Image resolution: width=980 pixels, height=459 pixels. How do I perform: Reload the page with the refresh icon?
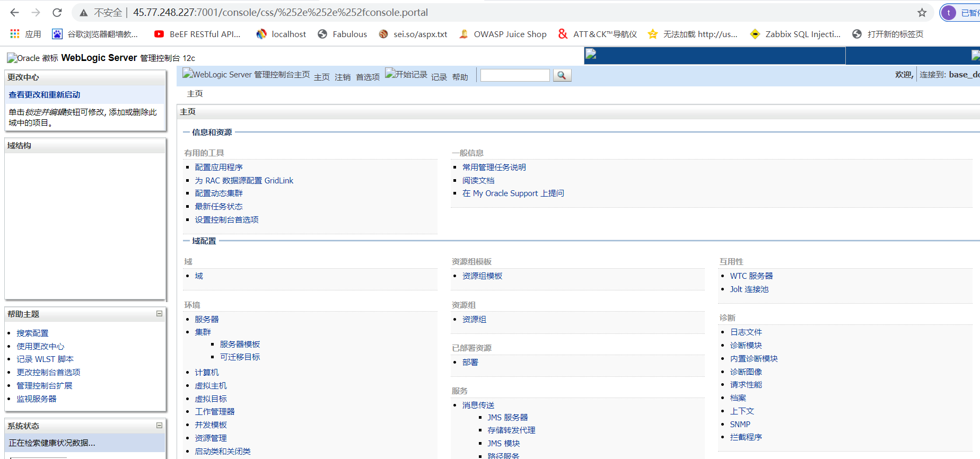57,12
